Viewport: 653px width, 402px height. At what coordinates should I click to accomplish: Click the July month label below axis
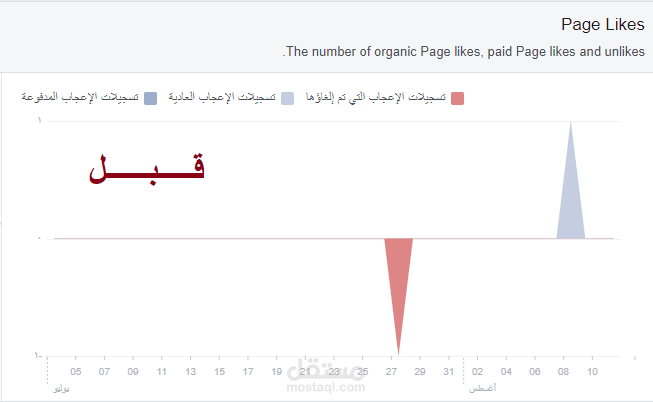pos(61,389)
